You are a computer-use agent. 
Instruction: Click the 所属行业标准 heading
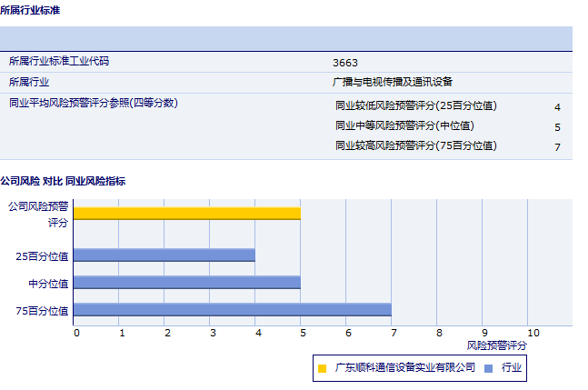coord(30,10)
